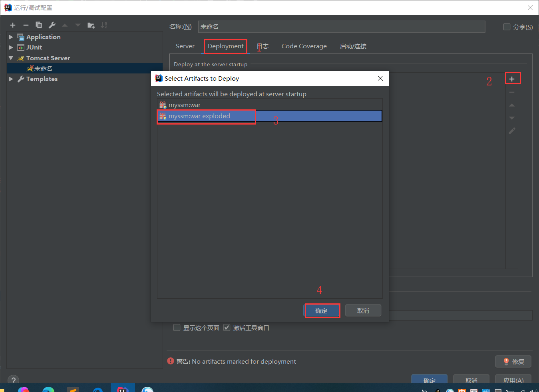The image size is (539, 392).
Task: Open the Server tab
Action: pyautogui.click(x=185, y=46)
